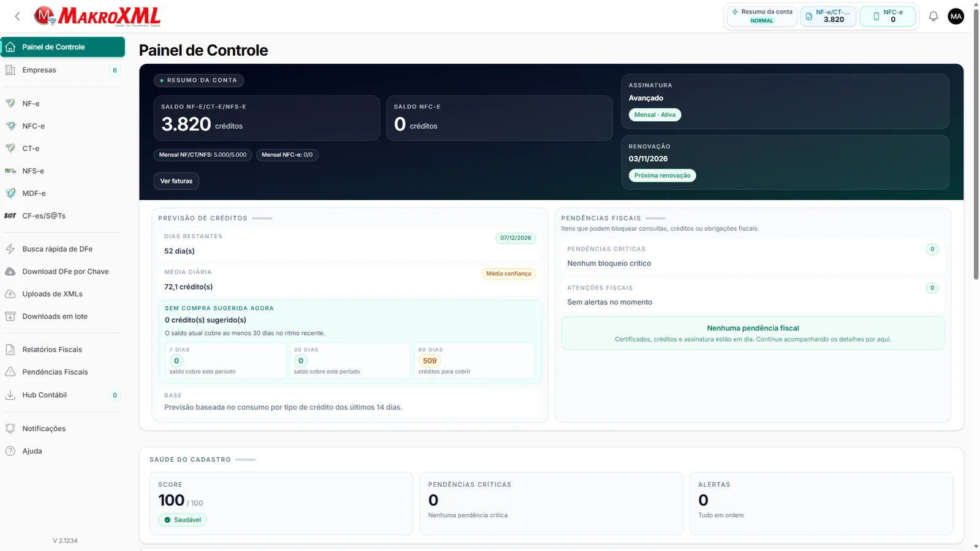
Task: Open the Downloads em lote menu label
Action: tap(55, 317)
